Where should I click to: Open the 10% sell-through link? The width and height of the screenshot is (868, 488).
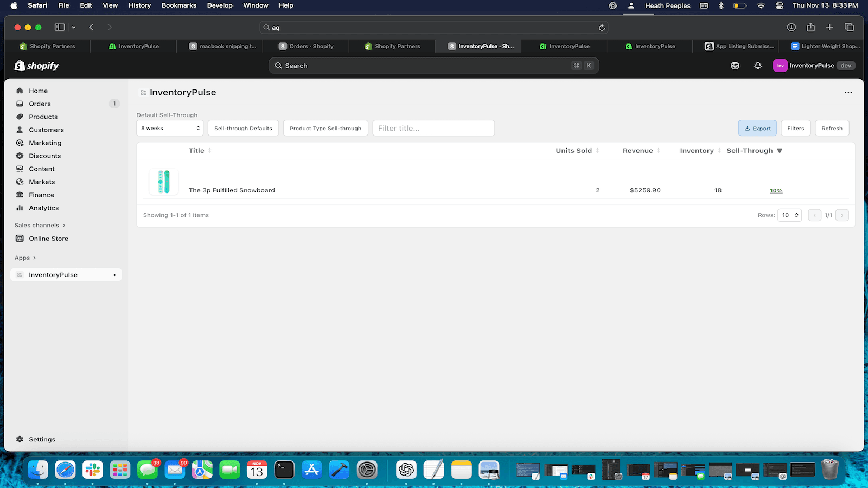[x=776, y=191]
